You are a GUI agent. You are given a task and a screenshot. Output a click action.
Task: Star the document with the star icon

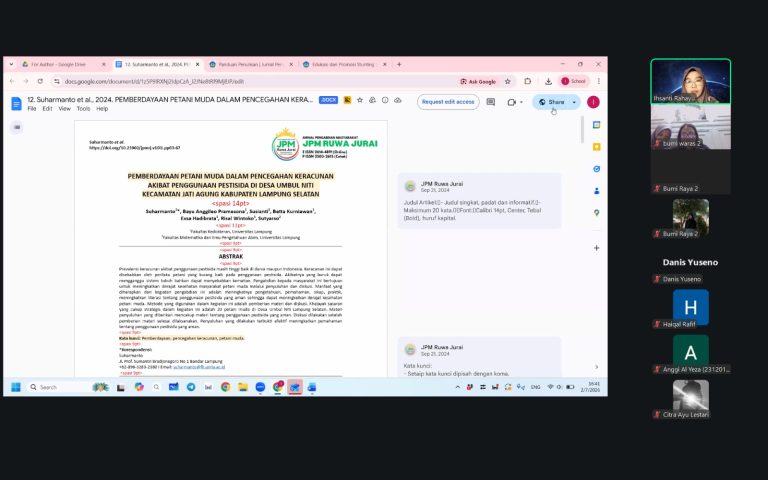pos(360,100)
